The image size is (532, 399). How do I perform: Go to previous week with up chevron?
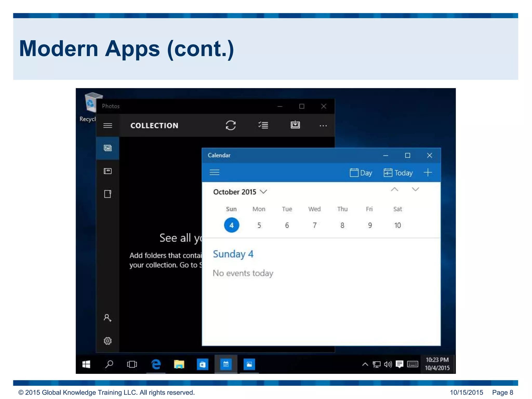click(x=394, y=189)
